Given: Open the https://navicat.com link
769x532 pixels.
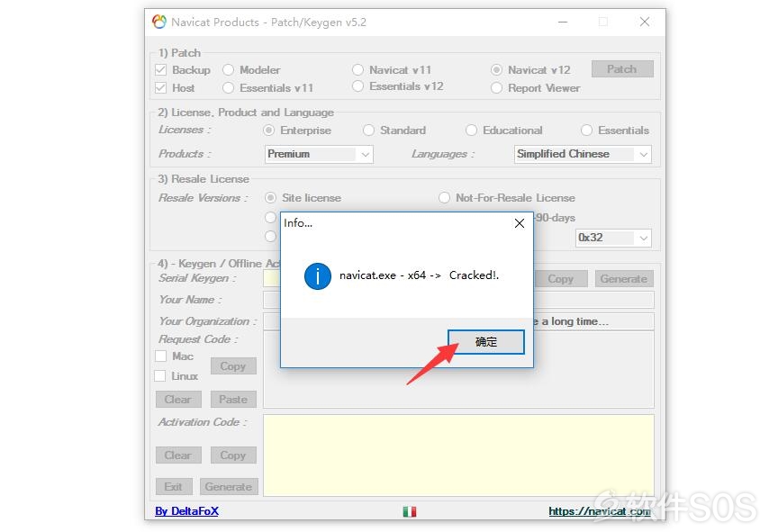Looking at the screenshot, I should pos(600,511).
